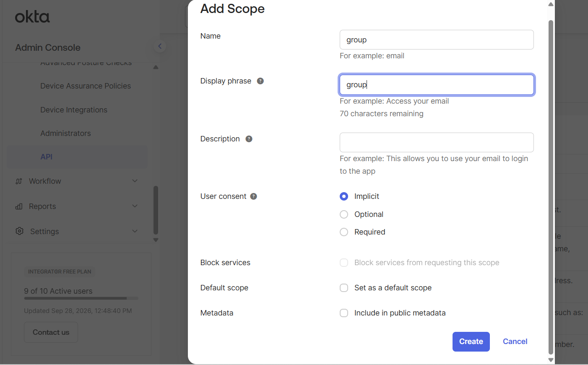Click the Add Scope heading

coord(232,9)
